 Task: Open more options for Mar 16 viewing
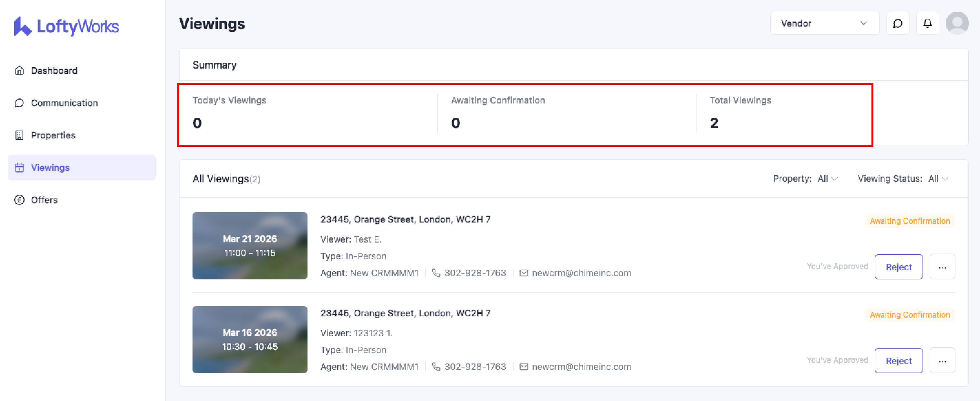(x=942, y=361)
